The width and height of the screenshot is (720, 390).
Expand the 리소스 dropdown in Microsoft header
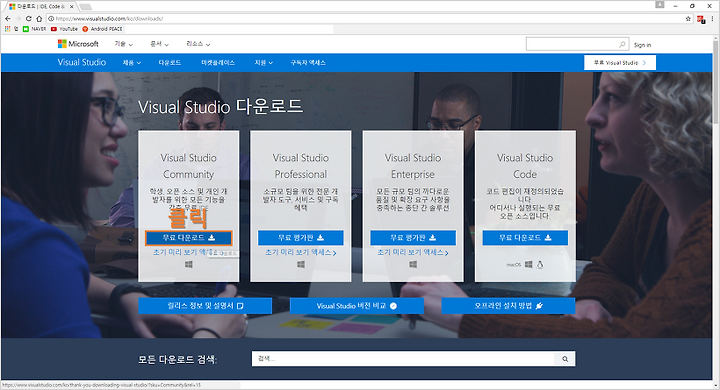pyautogui.click(x=198, y=44)
